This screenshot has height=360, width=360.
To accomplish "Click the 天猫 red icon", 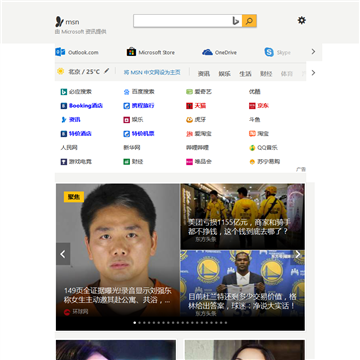I will tap(189, 106).
